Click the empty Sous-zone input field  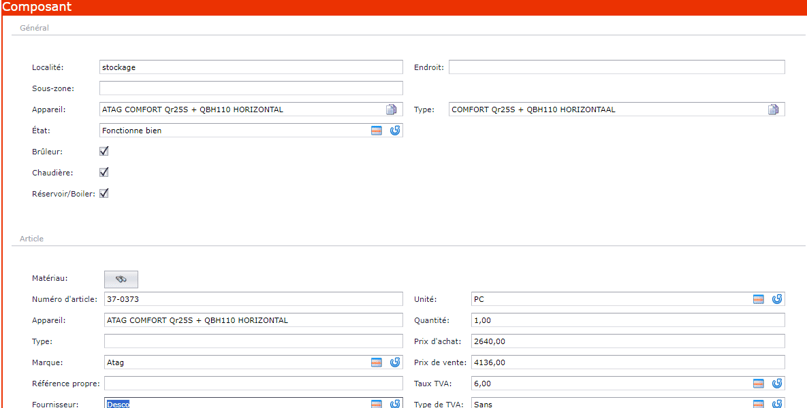[x=251, y=88]
